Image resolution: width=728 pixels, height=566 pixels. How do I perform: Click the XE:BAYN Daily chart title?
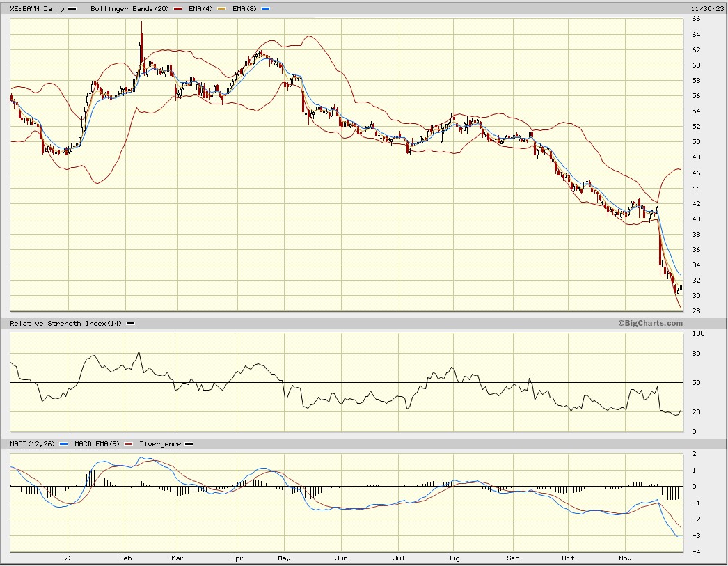[37, 9]
